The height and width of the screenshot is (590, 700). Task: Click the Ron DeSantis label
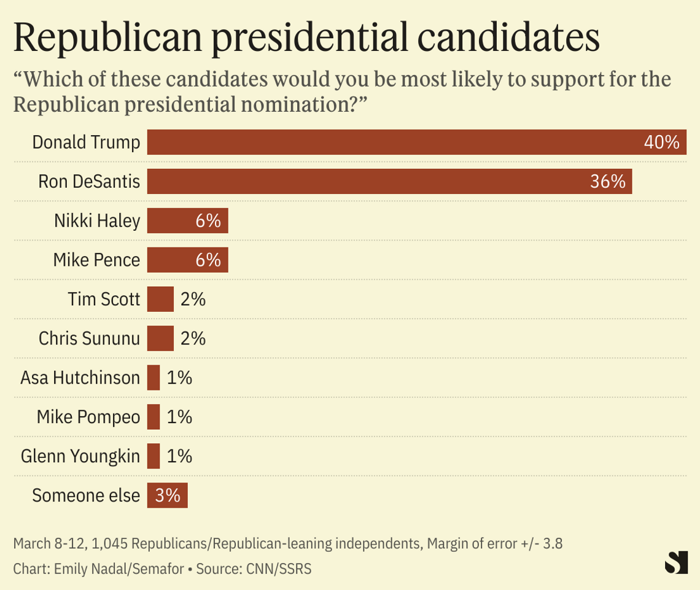pyautogui.click(x=89, y=182)
